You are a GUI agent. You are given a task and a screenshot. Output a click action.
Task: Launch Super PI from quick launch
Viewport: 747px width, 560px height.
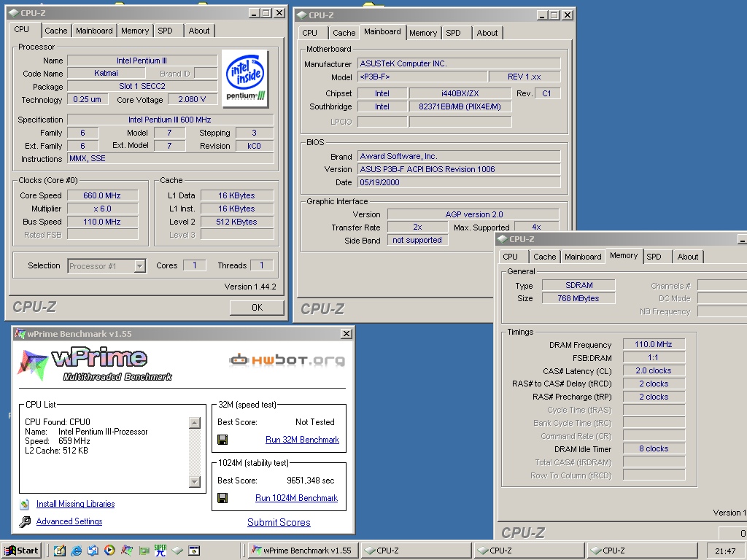(x=160, y=551)
